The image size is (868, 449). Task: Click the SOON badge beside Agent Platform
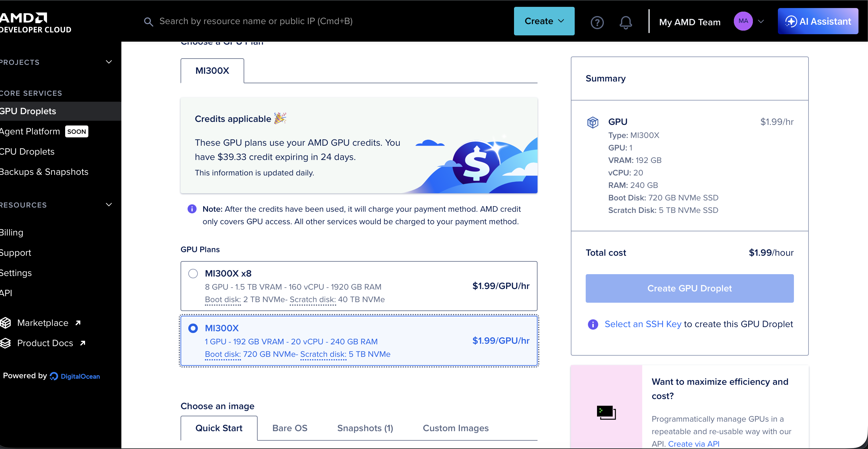(77, 131)
